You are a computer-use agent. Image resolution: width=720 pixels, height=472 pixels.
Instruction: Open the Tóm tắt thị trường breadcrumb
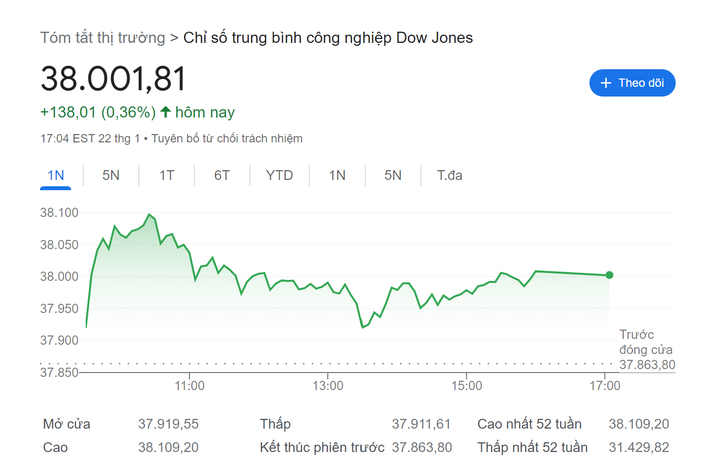(x=102, y=38)
